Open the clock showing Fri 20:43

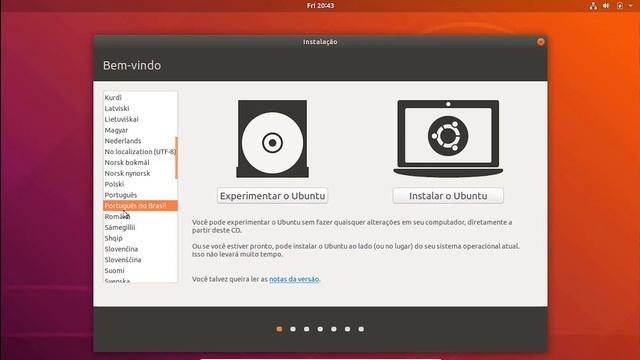(320, 6)
